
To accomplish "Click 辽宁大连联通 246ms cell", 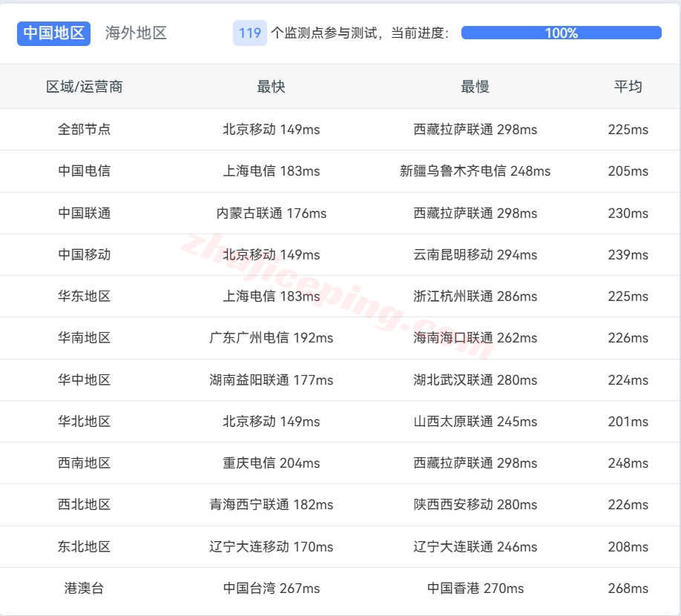I will (x=475, y=546).
